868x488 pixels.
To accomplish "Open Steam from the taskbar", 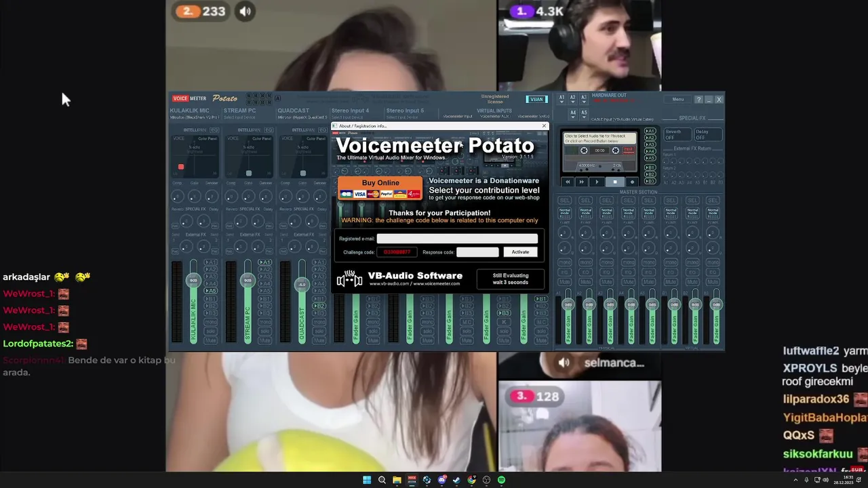I will pyautogui.click(x=456, y=480).
